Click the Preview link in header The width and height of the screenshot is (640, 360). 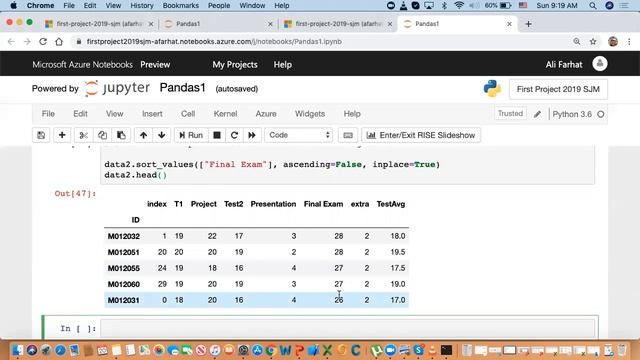point(155,64)
